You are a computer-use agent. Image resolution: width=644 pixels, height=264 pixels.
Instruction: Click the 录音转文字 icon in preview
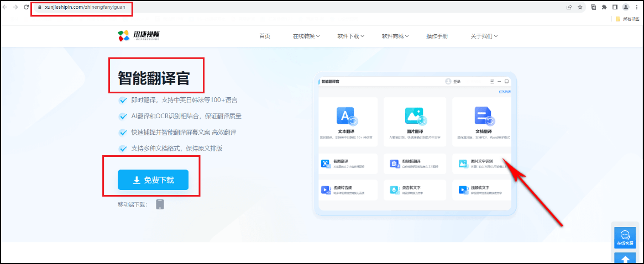(394, 189)
